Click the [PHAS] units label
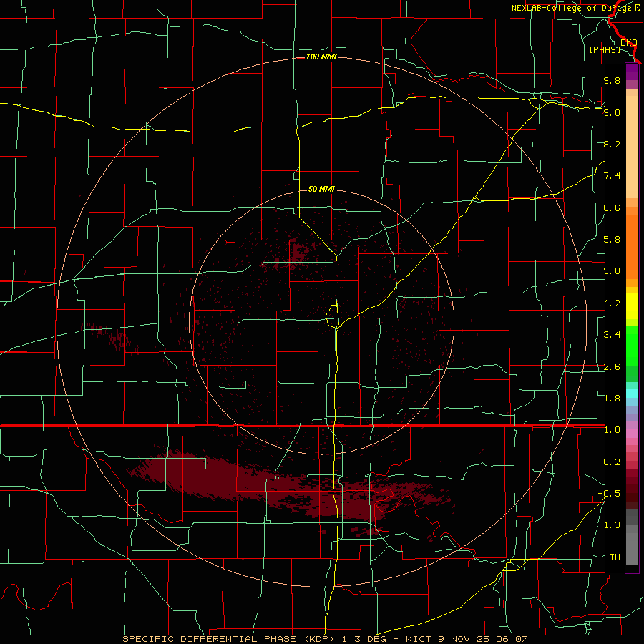The height and width of the screenshot is (644, 644). [605, 49]
